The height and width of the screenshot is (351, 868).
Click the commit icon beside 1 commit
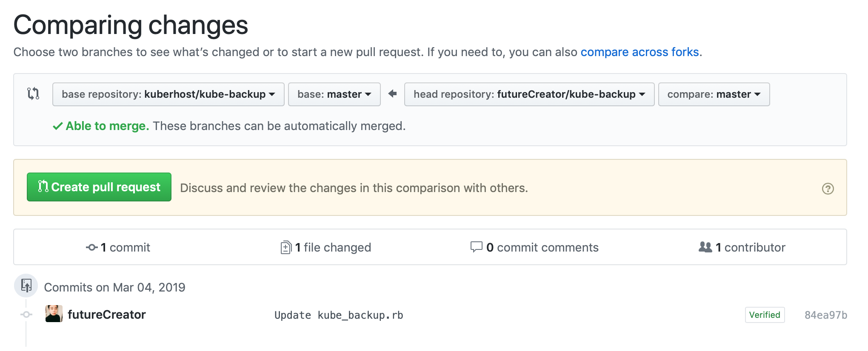click(91, 247)
